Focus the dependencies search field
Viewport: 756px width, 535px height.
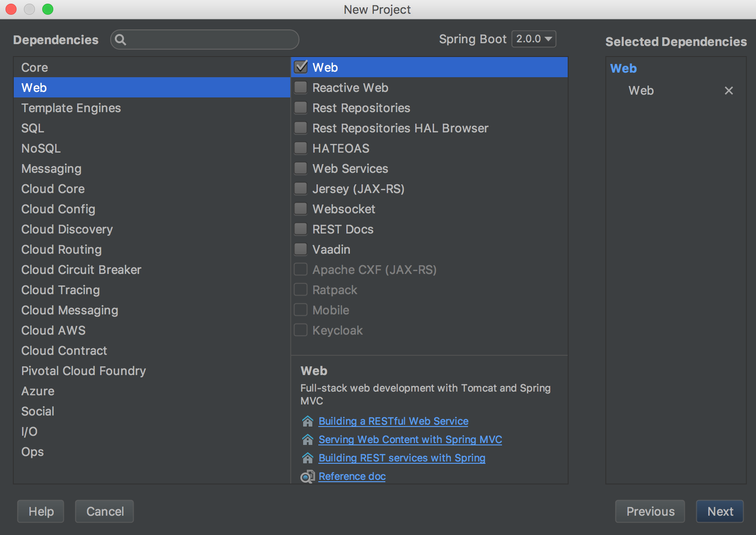211,40
